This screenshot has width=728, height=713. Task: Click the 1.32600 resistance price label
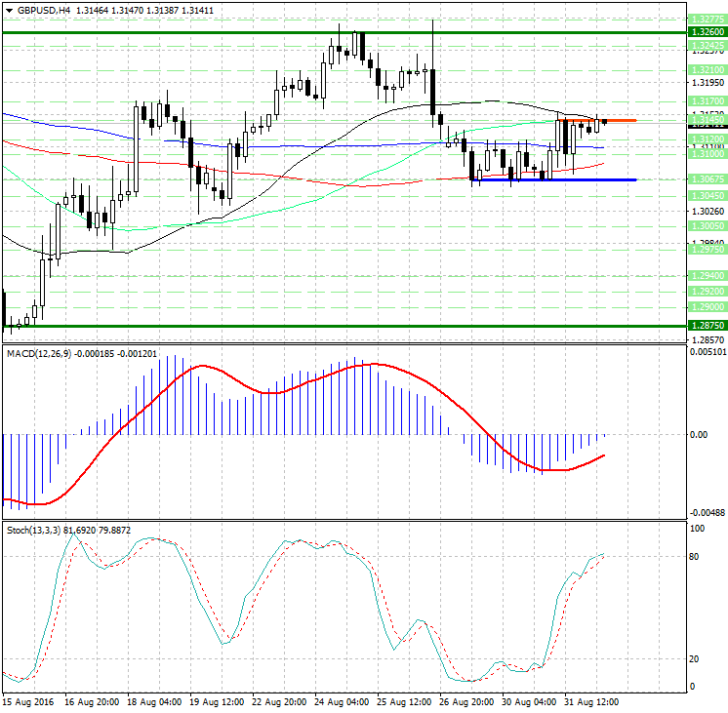(x=705, y=32)
